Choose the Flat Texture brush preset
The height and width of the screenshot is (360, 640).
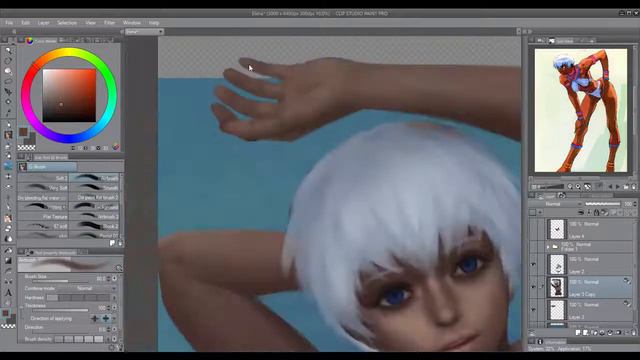(x=43, y=217)
